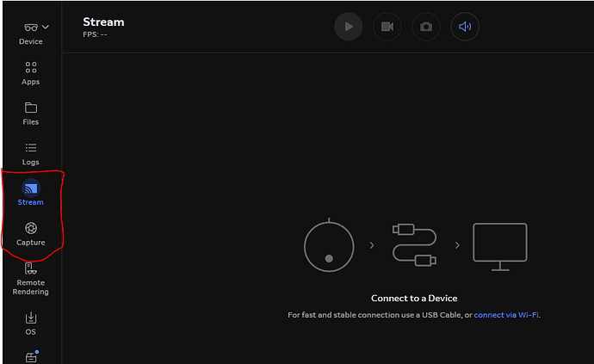The height and width of the screenshot is (364, 594).
Task: Click the 'Connect to a Device' heading
Action: (414, 299)
